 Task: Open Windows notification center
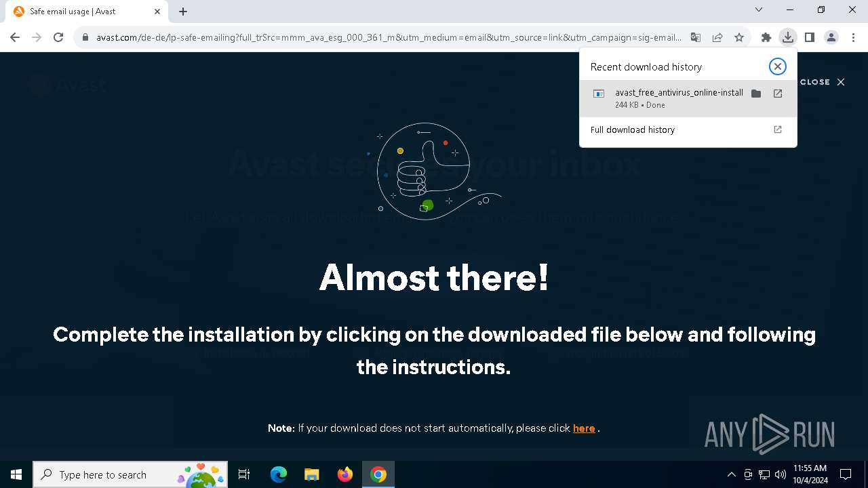tap(846, 474)
